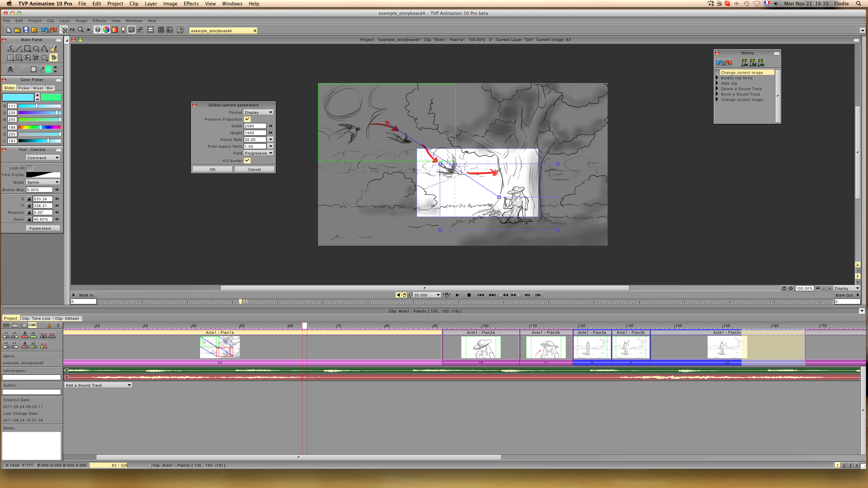Click the History undo arrow
The image size is (868, 488).
coord(719,63)
